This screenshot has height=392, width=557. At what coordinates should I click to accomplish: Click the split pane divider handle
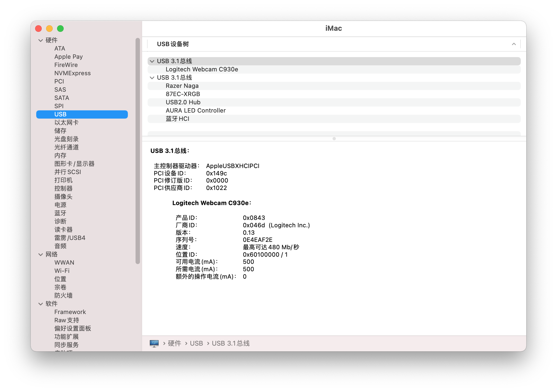[334, 139]
